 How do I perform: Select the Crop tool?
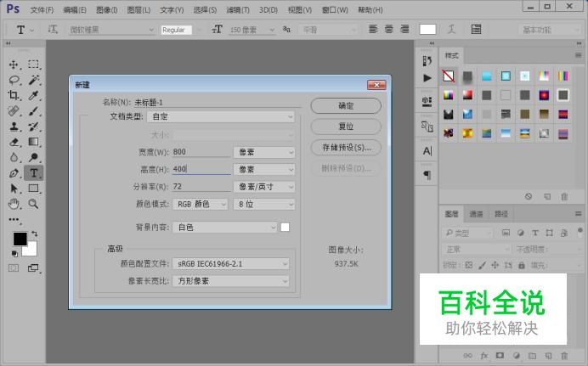coord(14,95)
